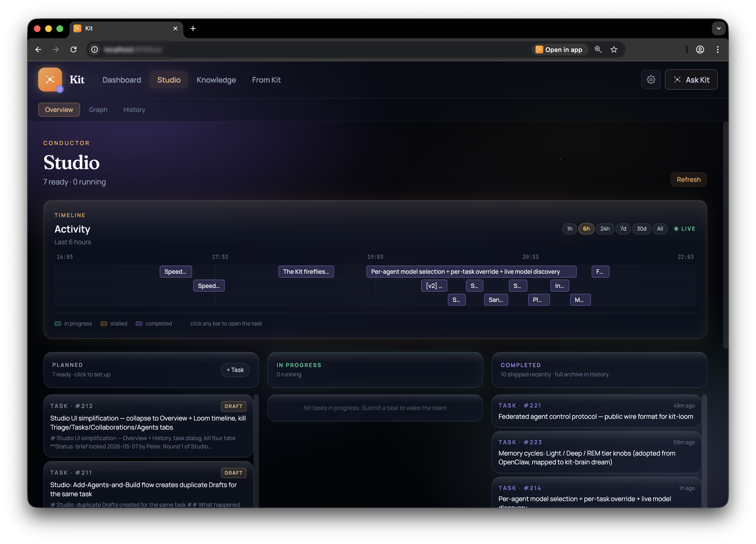Screen dimensions: 756x544
Task: Click the site info icon in the address bar
Action: pyautogui.click(x=95, y=50)
